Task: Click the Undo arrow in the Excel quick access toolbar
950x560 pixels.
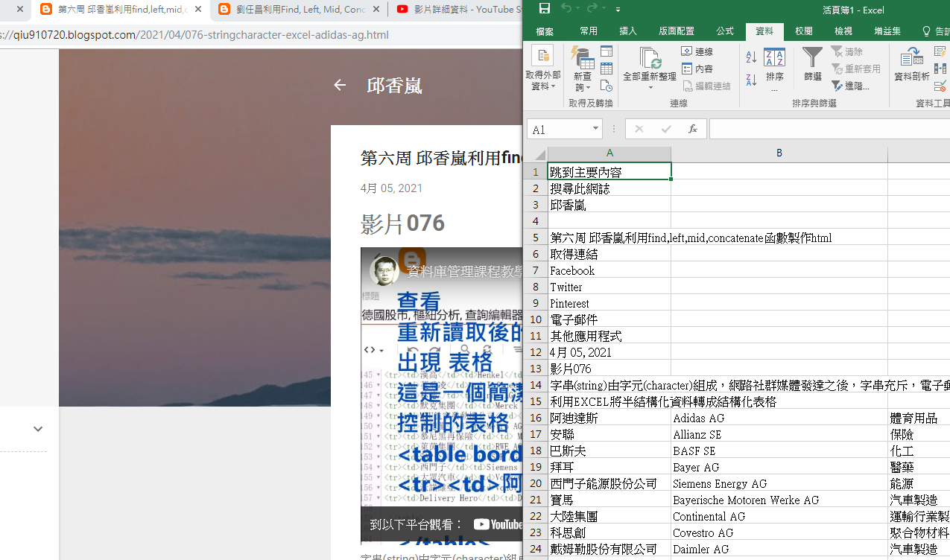Action: pos(566,9)
